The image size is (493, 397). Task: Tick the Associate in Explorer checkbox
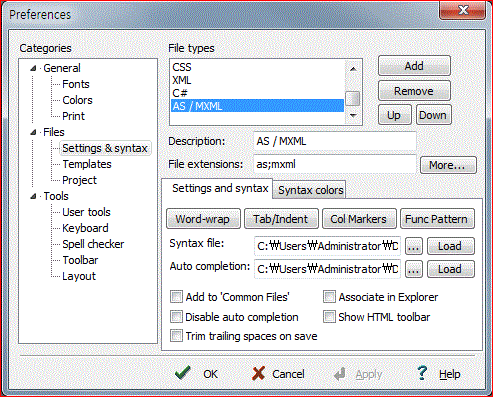pos(329,296)
